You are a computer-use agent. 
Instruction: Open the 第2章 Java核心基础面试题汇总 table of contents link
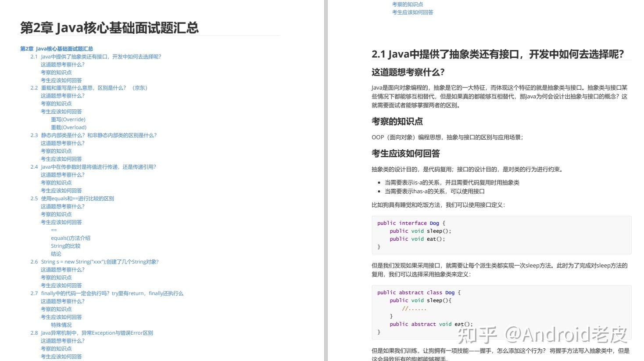[x=57, y=49]
